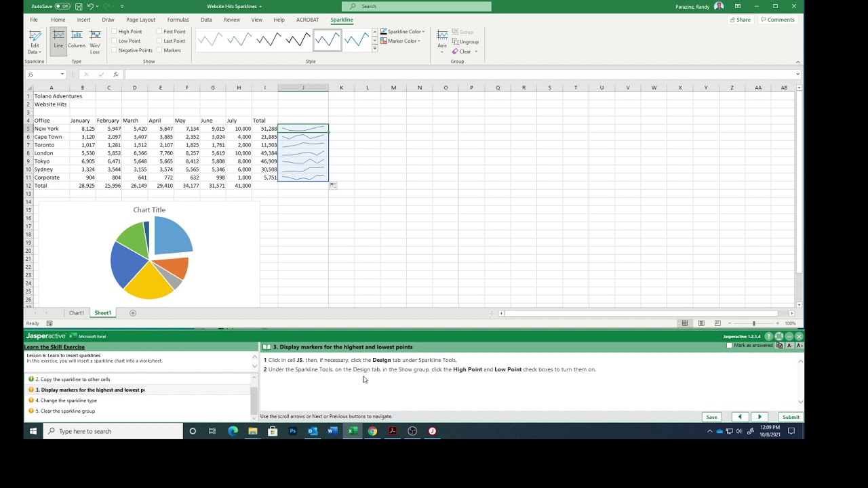Open the Comments pane button
The width and height of the screenshot is (868, 488).
coord(777,20)
